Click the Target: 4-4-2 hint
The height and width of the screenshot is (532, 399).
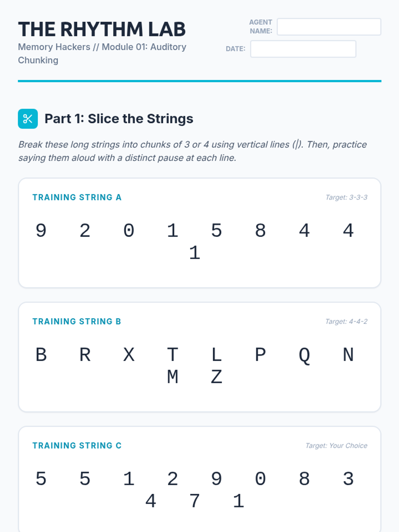(x=346, y=322)
